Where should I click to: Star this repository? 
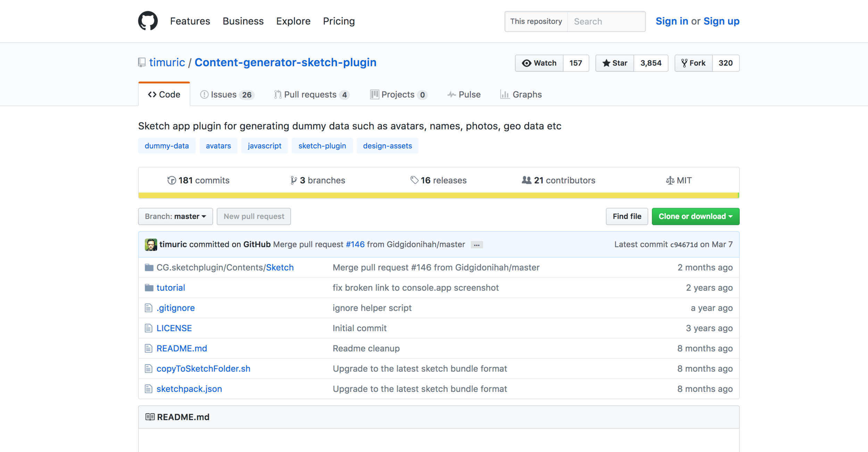click(x=615, y=63)
